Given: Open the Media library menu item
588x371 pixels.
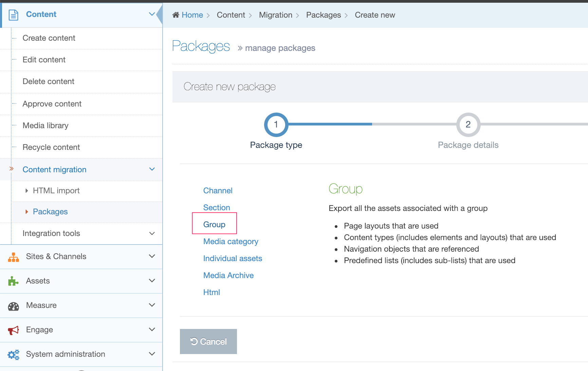Looking at the screenshot, I should pyautogui.click(x=45, y=125).
